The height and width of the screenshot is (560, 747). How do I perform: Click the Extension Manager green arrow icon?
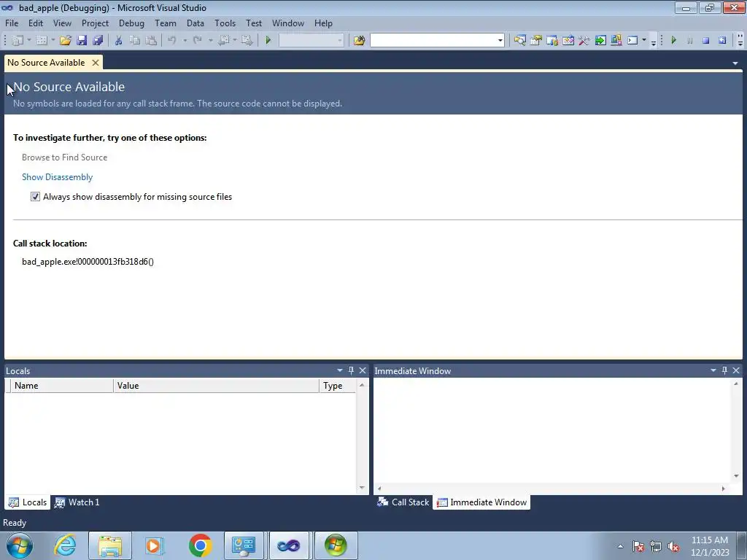click(x=600, y=41)
